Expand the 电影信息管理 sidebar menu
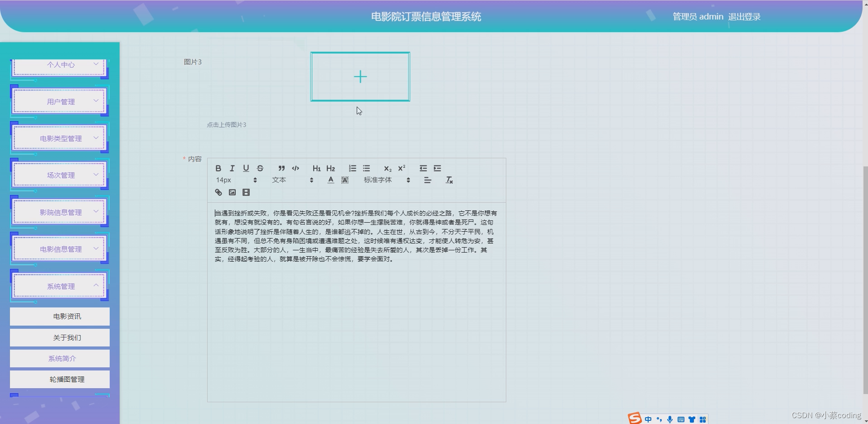The width and height of the screenshot is (868, 424). [x=60, y=249]
